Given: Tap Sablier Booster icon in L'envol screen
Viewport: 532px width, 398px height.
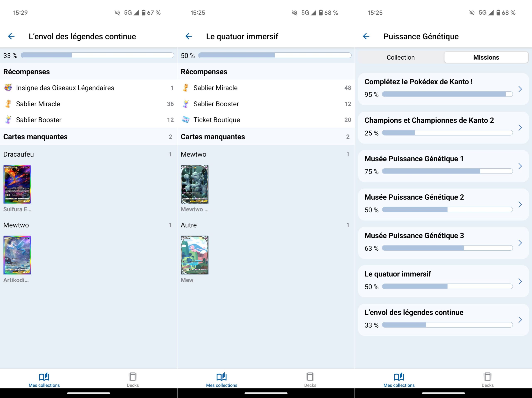Looking at the screenshot, I should click(x=8, y=120).
